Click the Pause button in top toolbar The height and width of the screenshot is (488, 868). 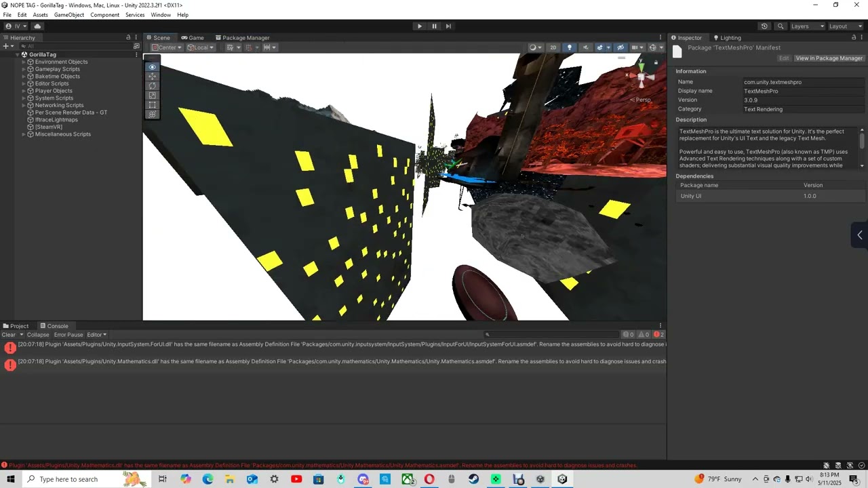434,26
